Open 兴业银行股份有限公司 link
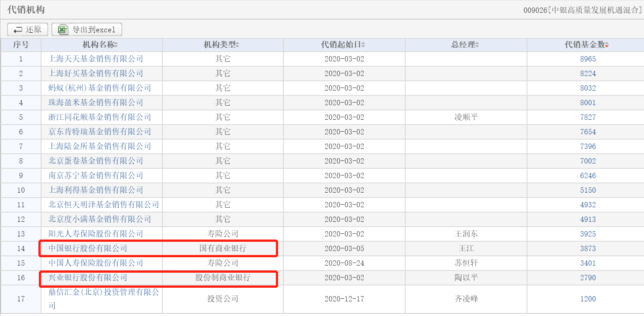This screenshot has height=316, width=644. pyautogui.click(x=88, y=278)
